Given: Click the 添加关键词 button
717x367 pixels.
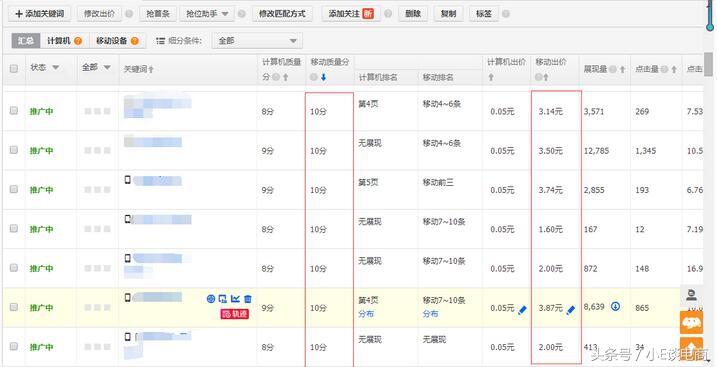Looking at the screenshot, I should pyautogui.click(x=39, y=14).
